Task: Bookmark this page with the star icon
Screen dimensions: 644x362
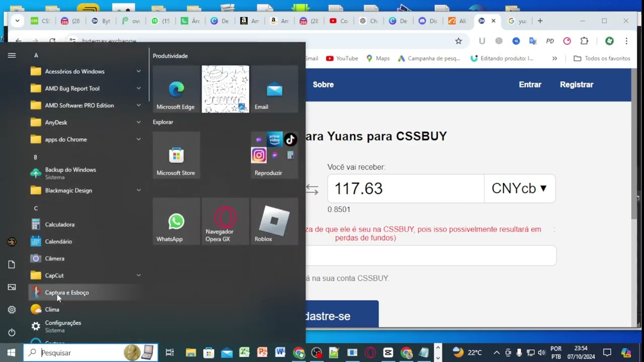Action: 458,41
